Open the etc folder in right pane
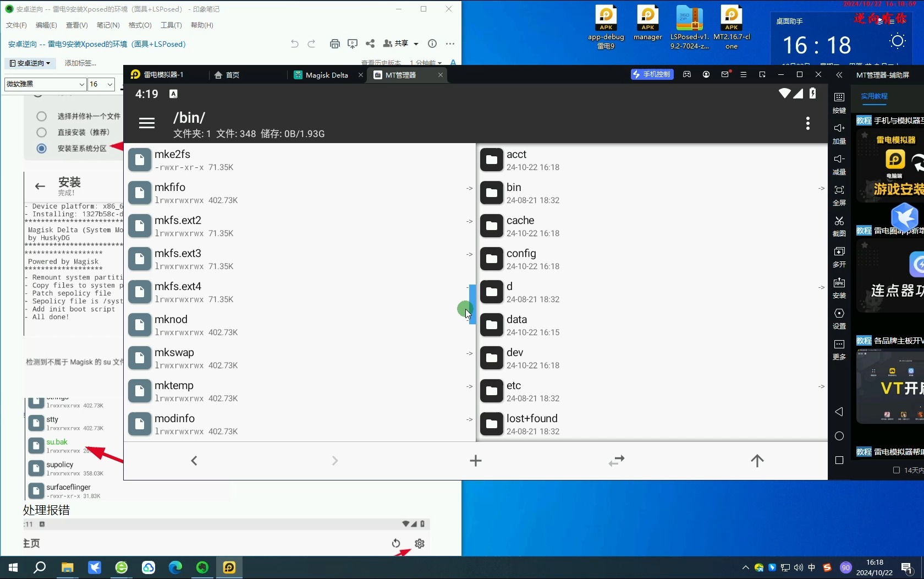924x579 pixels. (x=652, y=391)
